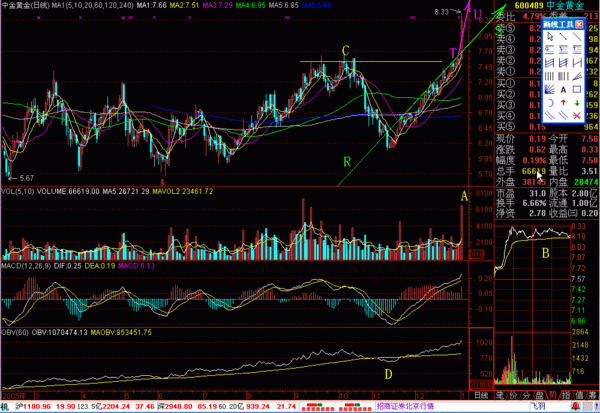Image resolution: width=600 pixels, height=413 pixels.
Task: Close the 画线工具 toolbox
Action: point(579,24)
